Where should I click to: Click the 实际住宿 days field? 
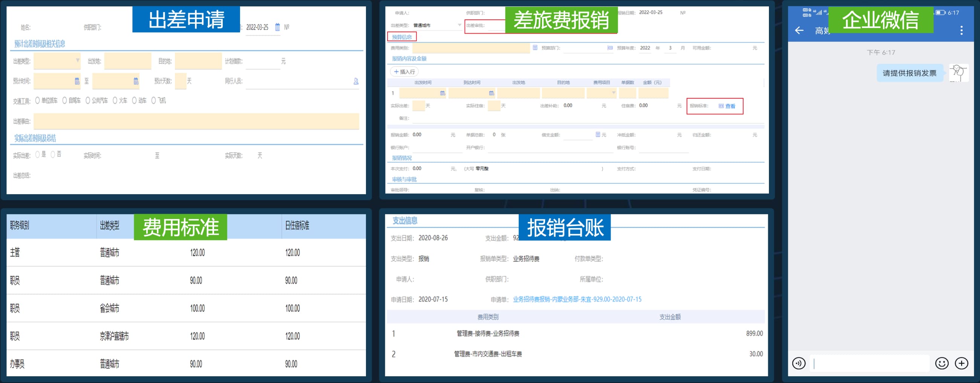(494, 106)
